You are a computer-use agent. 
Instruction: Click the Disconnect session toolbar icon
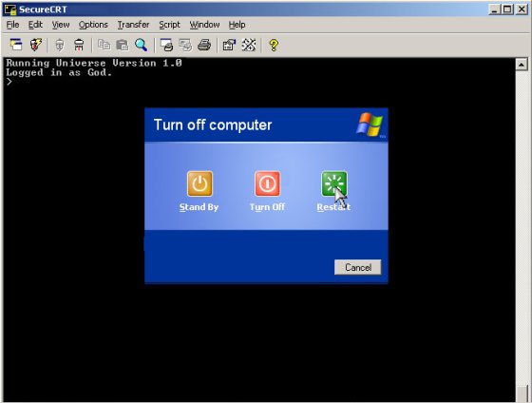[x=79, y=45]
